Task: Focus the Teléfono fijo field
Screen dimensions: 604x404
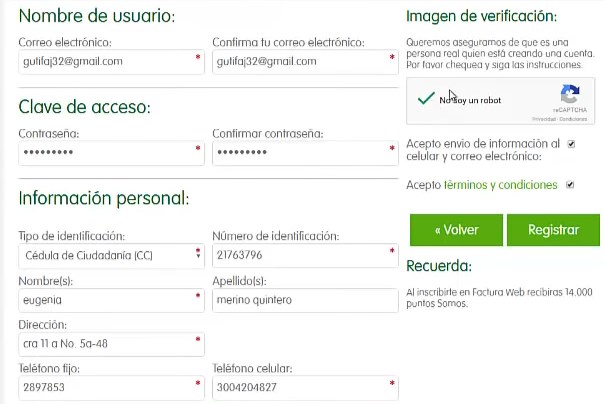Action: 111,388
